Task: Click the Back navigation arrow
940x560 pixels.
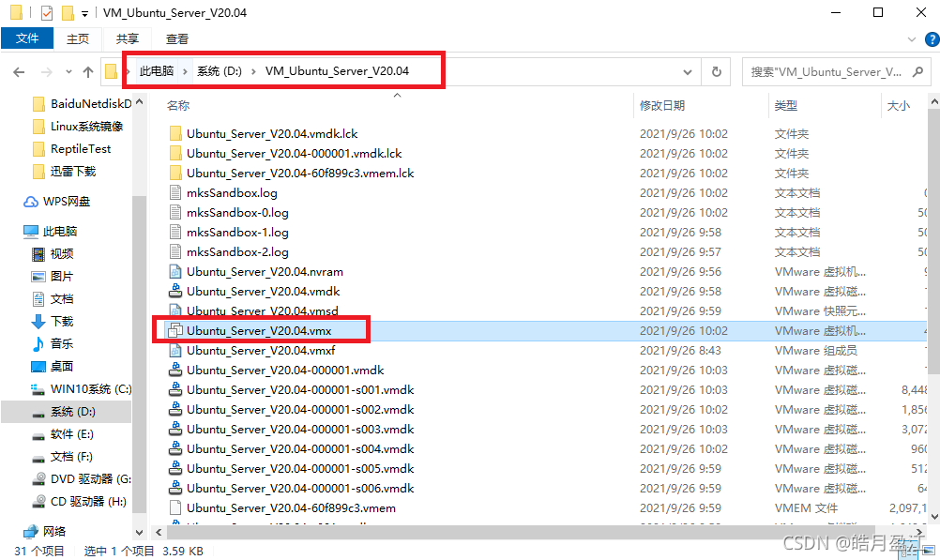Action: (x=19, y=72)
